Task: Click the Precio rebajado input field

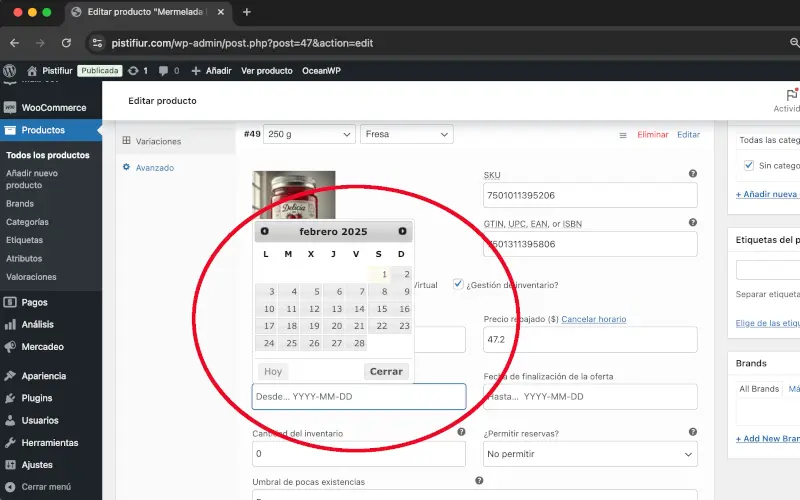Action: pos(590,339)
